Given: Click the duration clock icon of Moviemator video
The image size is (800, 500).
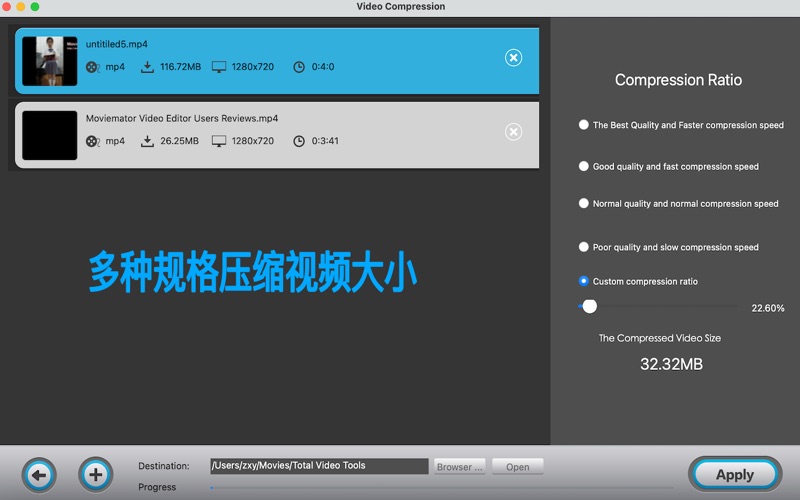Looking at the screenshot, I should (299, 141).
